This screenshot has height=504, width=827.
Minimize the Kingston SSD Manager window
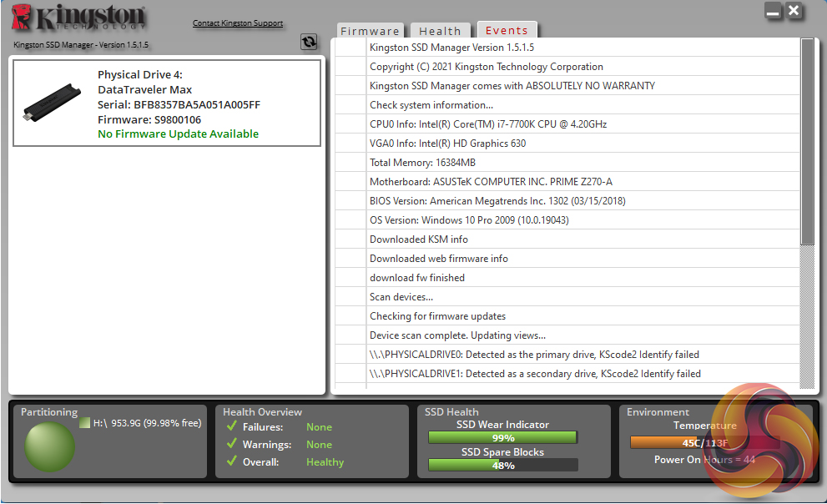(x=774, y=11)
